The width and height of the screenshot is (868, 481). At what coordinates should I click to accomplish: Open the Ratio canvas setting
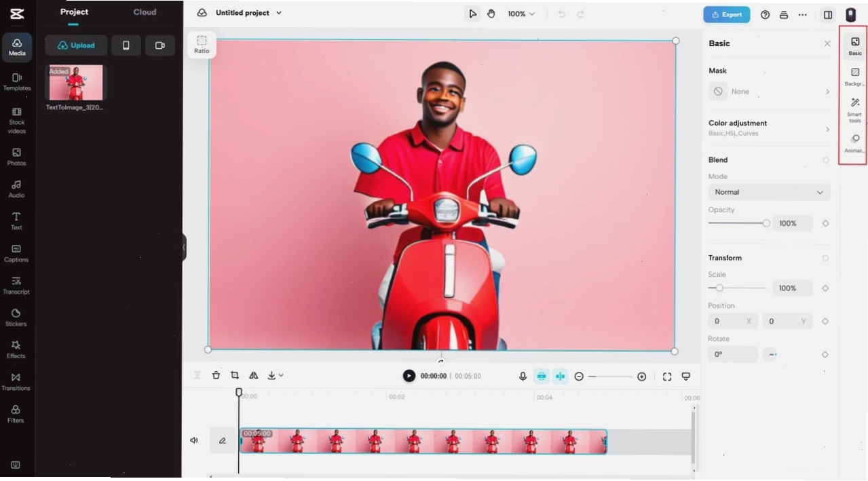[202, 45]
